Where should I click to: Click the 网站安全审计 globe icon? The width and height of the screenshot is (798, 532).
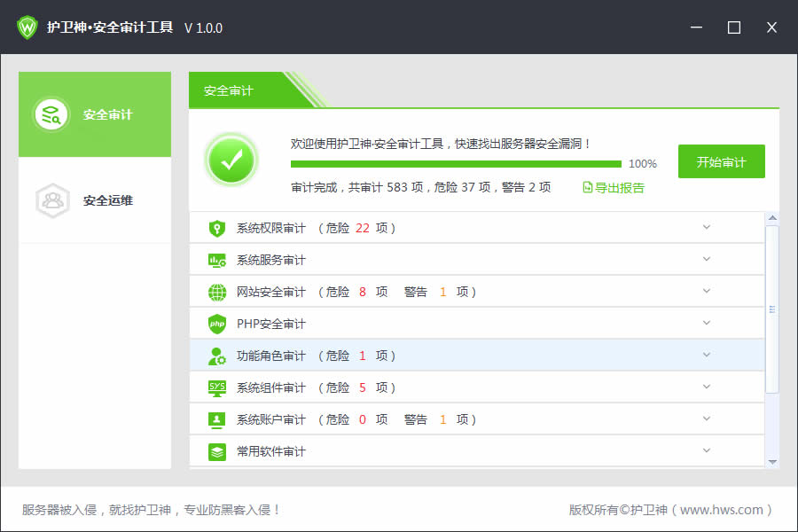(x=217, y=293)
